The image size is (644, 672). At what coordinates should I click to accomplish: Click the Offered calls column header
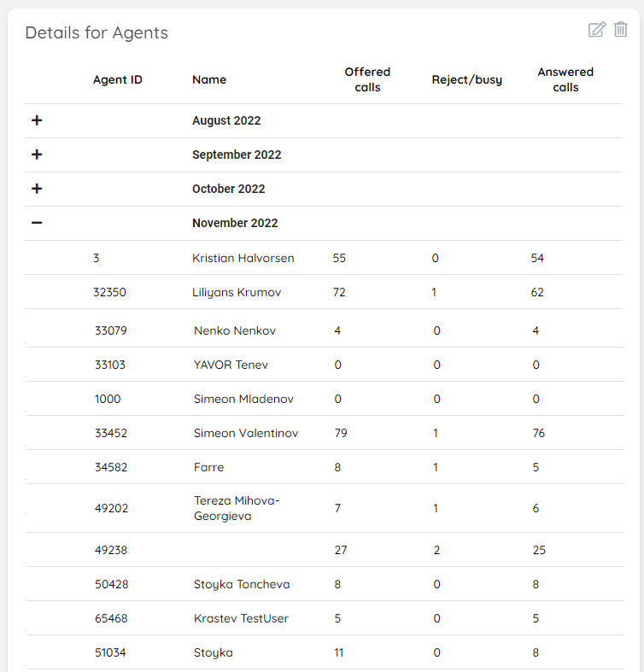(367, 79)
